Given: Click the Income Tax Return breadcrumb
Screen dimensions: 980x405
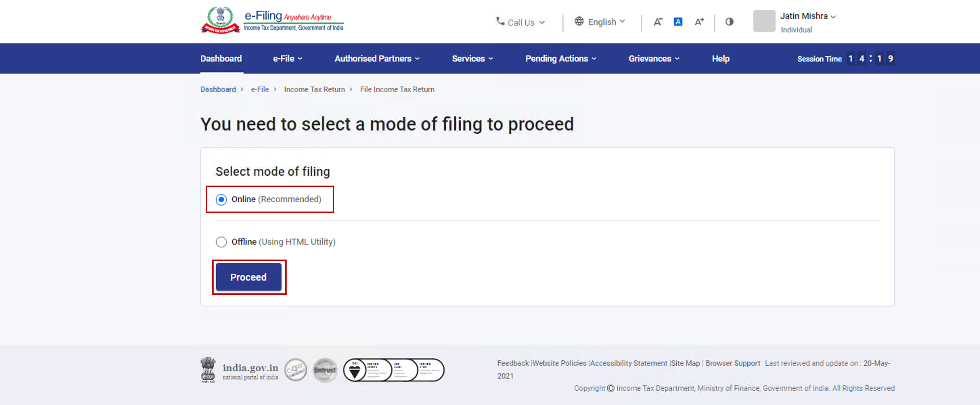Looking at the screenshot, I should [x=315, y=89].
